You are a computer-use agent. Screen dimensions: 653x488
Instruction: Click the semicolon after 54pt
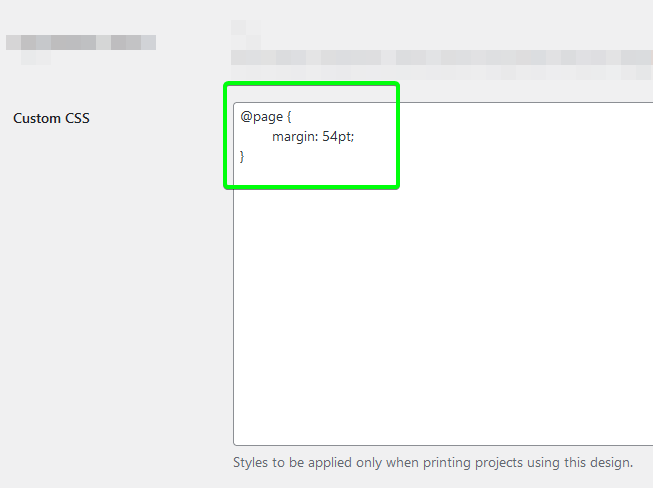[x=353, y=137]
